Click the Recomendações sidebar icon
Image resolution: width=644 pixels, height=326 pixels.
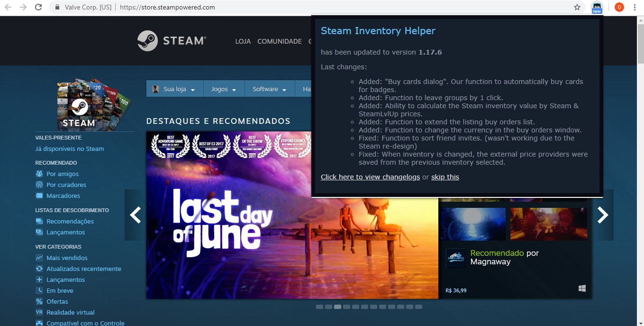pos(39,221)
